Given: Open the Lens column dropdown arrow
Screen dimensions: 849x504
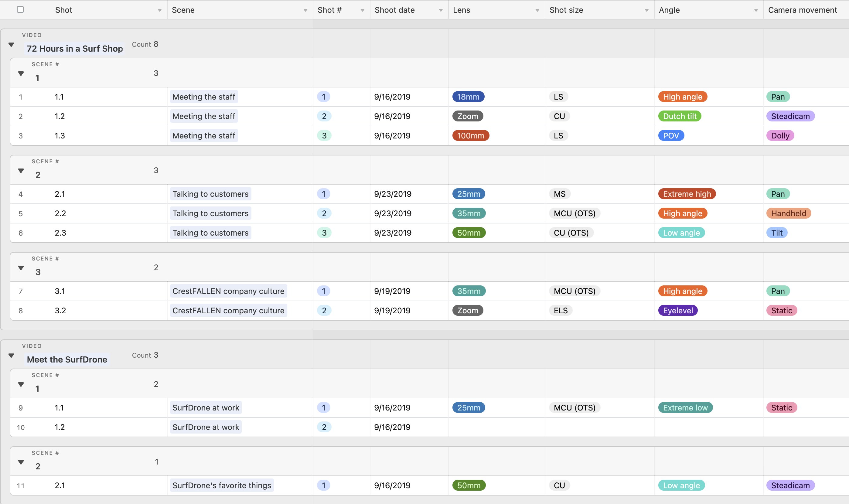Looking at the screenshot, I should tap(537, 11).
